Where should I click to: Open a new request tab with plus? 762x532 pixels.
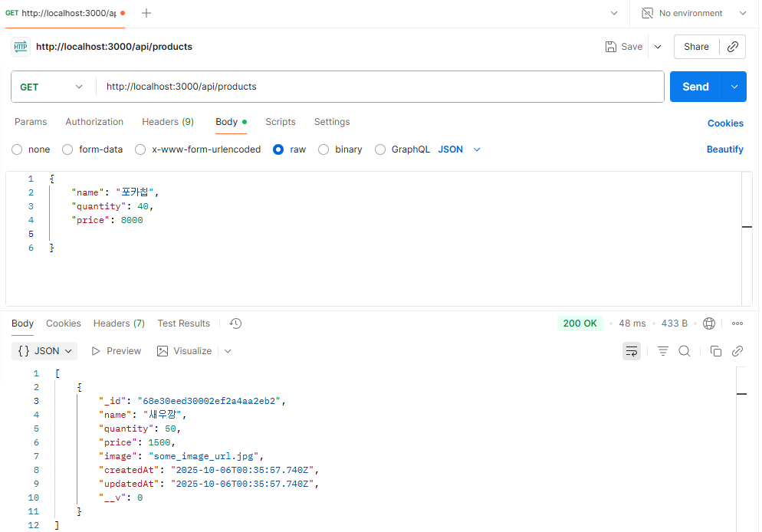(x=146, y=13)
